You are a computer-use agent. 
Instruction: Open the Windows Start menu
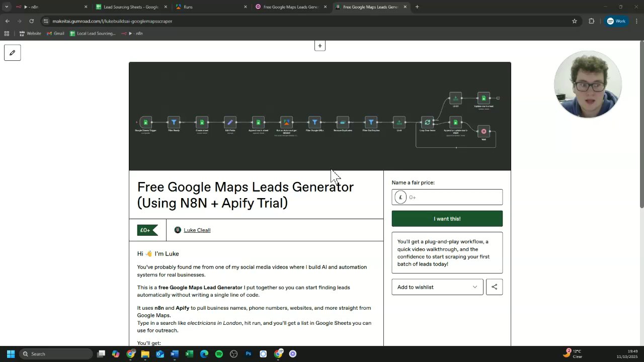point(11,354)
